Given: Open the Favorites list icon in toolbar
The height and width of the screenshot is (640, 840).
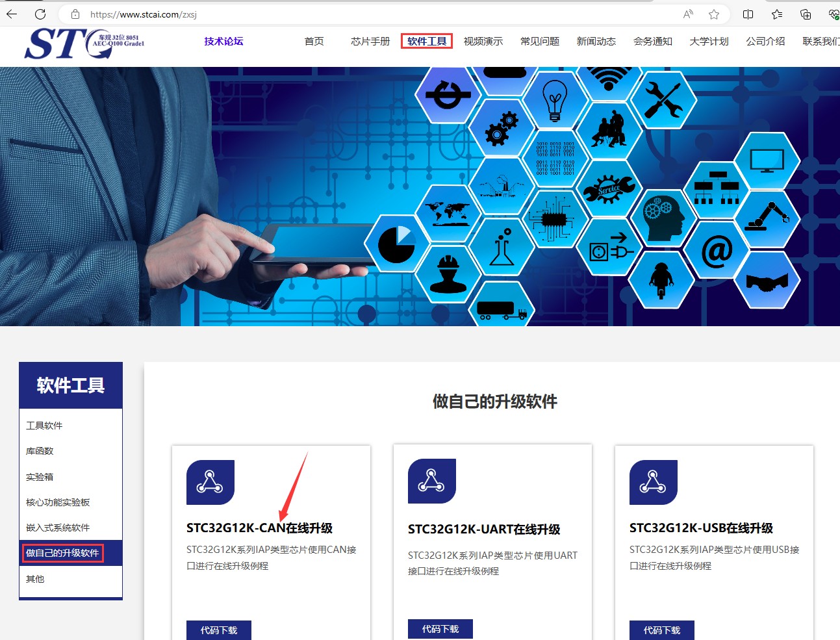Looking at the screenshot, I should (x=777, y=14).
